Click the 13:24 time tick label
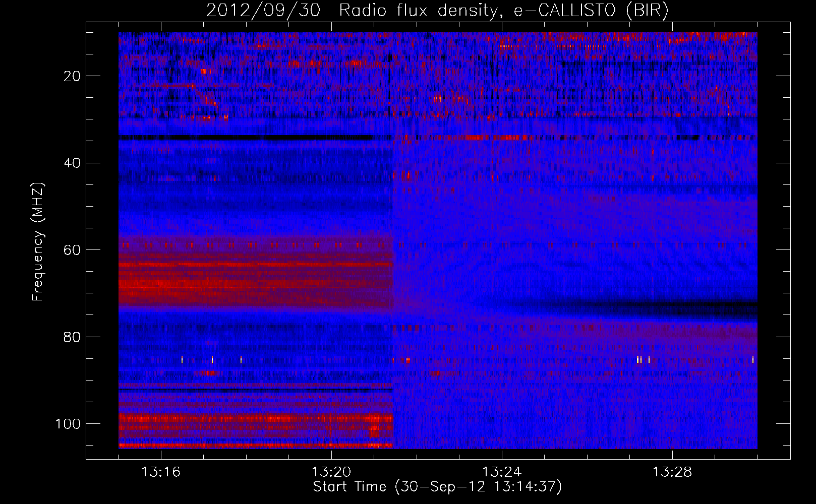The image size is (816, 504). (x=502, y=472)
